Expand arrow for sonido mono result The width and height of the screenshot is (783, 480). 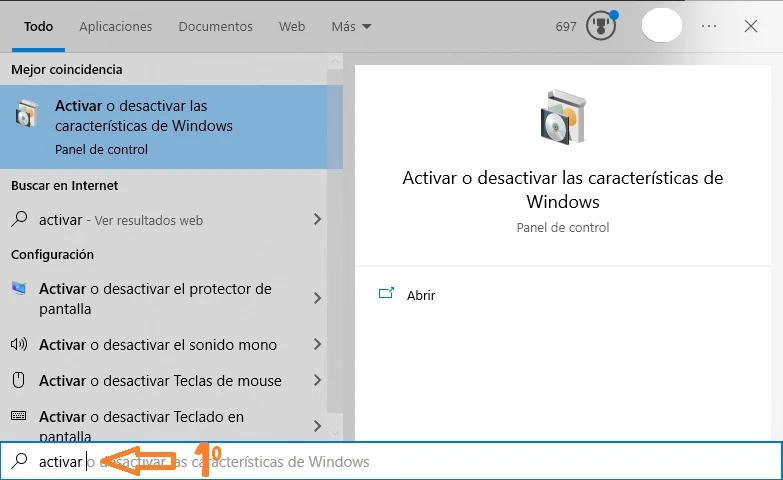(x=317, y=344)
